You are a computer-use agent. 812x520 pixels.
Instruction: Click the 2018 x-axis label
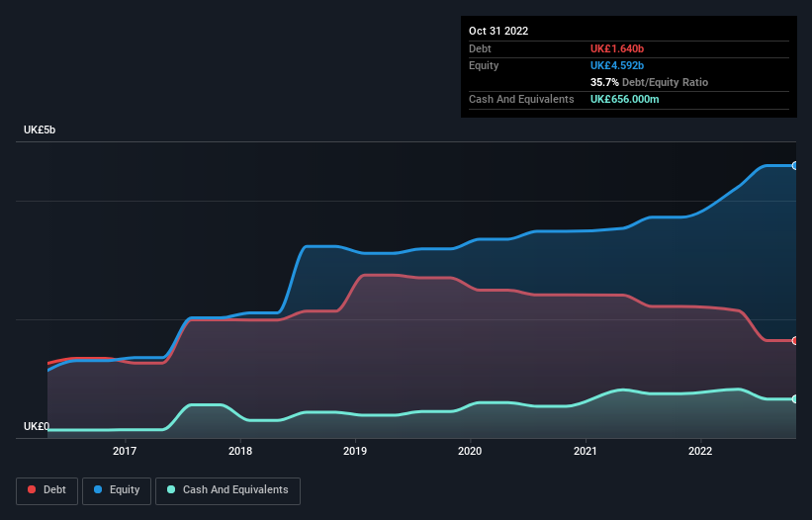240,451
